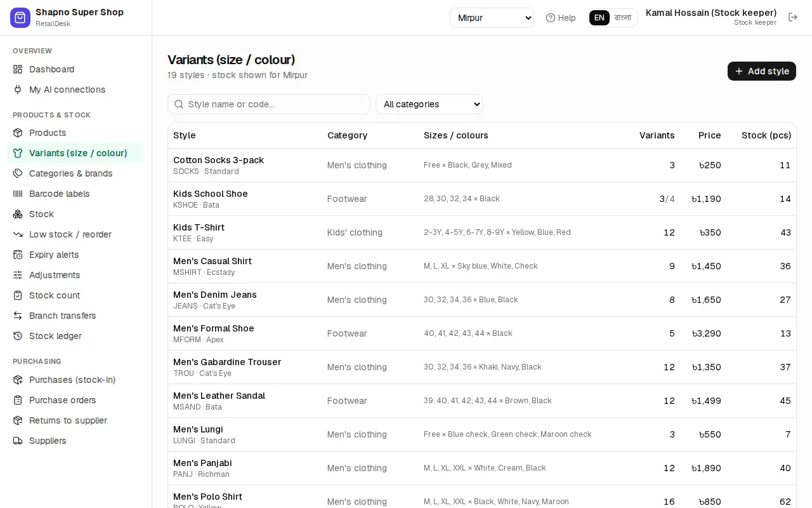Image resolution: width=812 pixels, height=508 pixels.
Task: Click Kamal Hossain user name
Action: 711,13
